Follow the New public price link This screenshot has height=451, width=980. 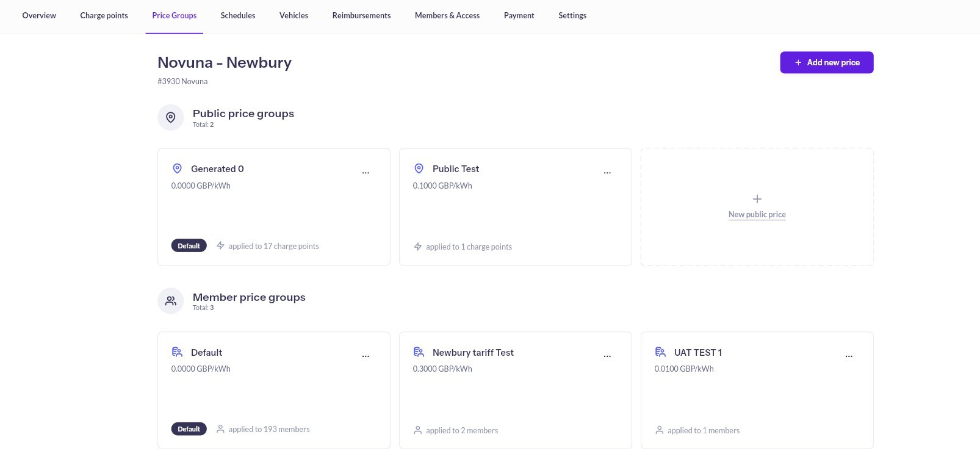click(x=757, y=215)
